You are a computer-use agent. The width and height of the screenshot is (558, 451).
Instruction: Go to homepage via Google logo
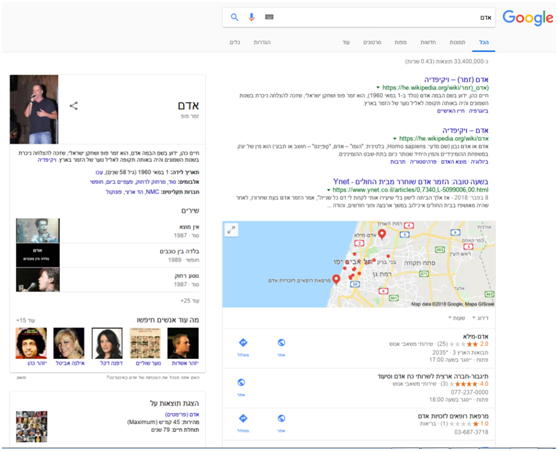pos(528,18)
